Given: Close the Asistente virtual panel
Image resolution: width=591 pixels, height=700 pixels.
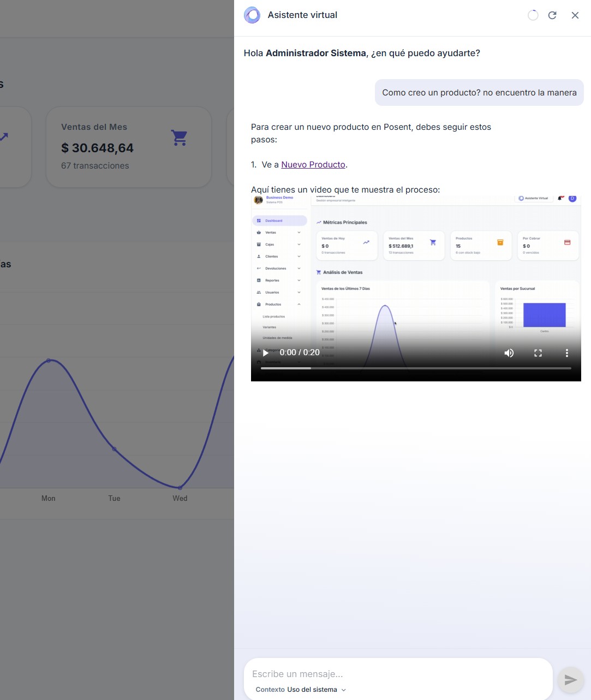Looking at the screenshot, I should click(x=575, y=15).
